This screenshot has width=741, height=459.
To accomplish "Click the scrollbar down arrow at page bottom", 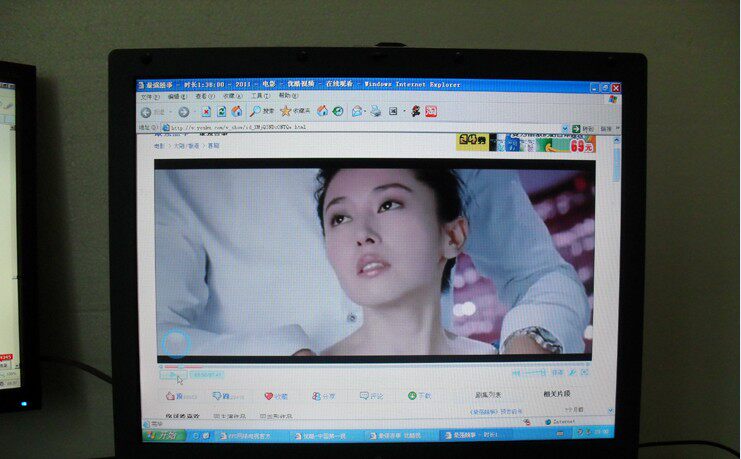I will [611, 410].
